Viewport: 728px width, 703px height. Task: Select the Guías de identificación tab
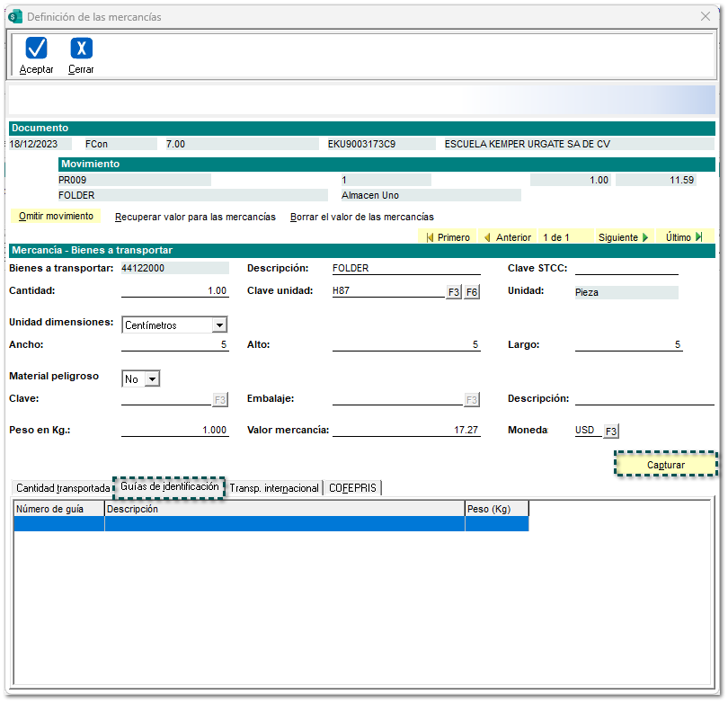pyautogui.click(x=169, y=486)
